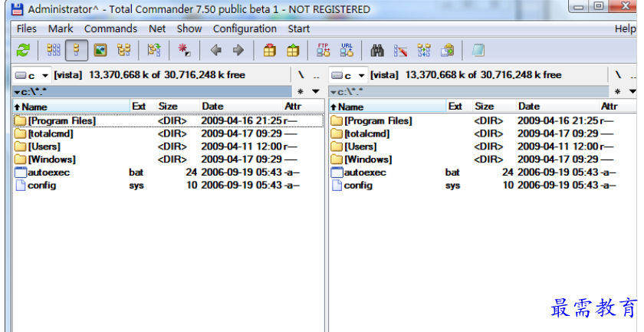Toggle the full details view button
The height and width of the screenshot is (332, 644).
coord(77,51)
